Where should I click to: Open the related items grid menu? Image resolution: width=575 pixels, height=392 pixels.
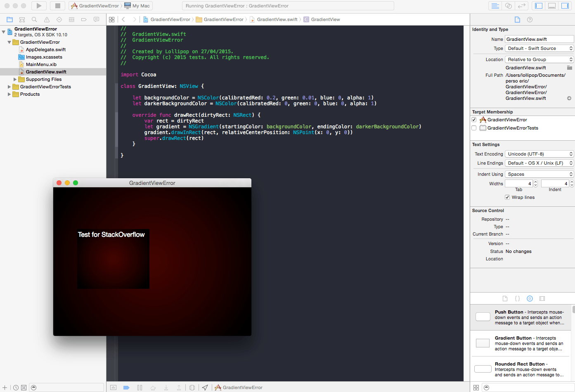tap(111, 19)
